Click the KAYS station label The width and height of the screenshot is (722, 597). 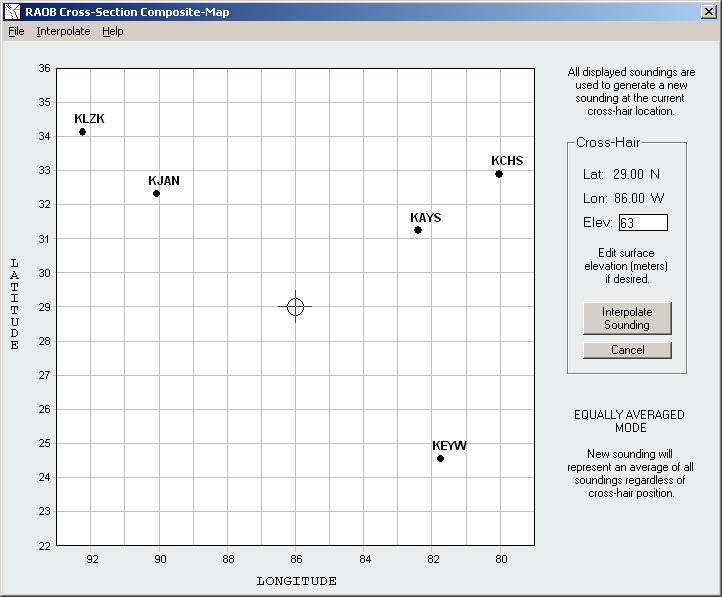425,217
